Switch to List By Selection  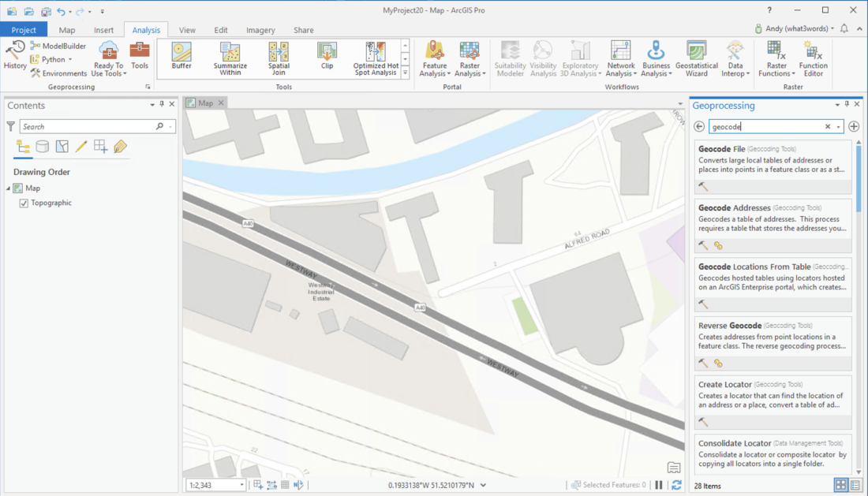coord(62,147)
